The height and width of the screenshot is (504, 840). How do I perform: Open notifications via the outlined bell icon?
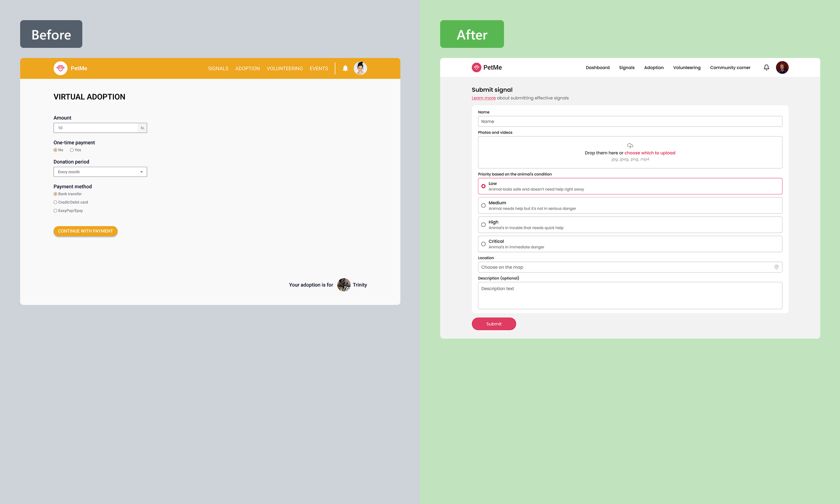[x=766, y=68]
